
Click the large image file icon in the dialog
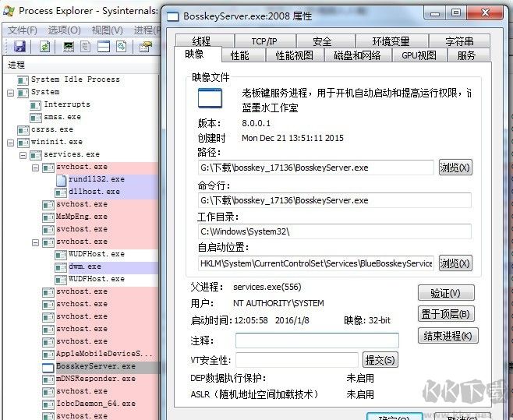coord(210,98)
